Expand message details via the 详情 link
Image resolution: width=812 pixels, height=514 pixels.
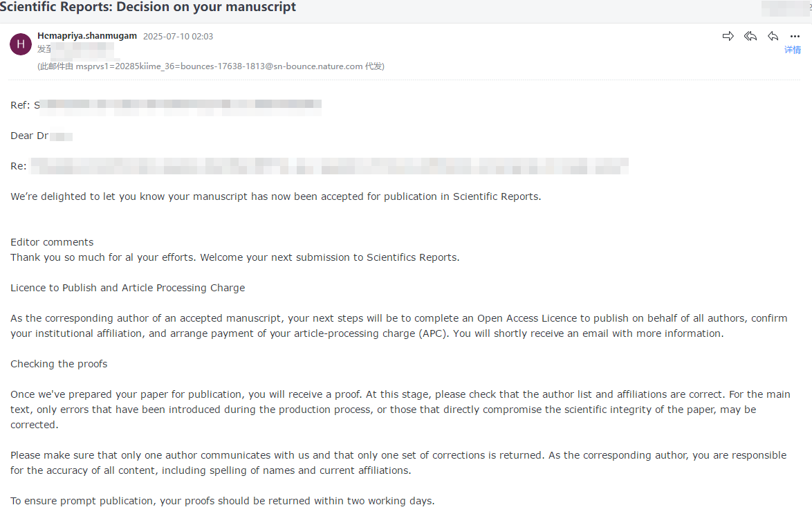coord(792,50)
